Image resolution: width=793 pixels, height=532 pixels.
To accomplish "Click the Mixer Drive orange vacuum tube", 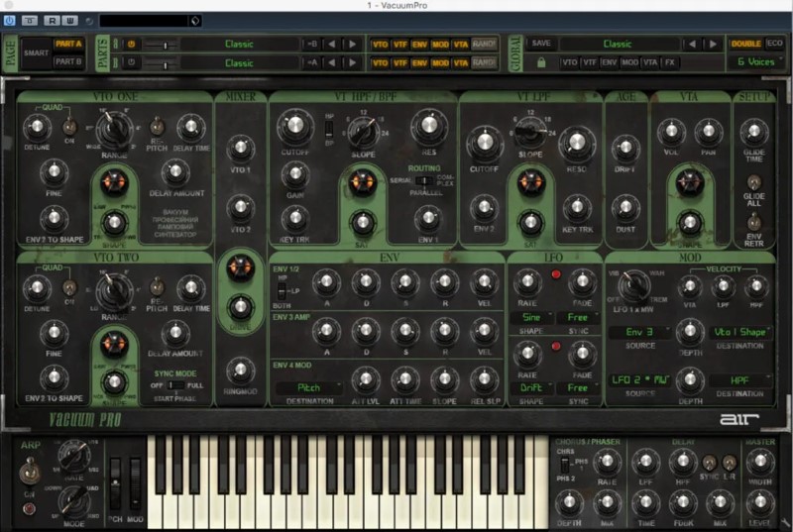I will coord(240,267).
